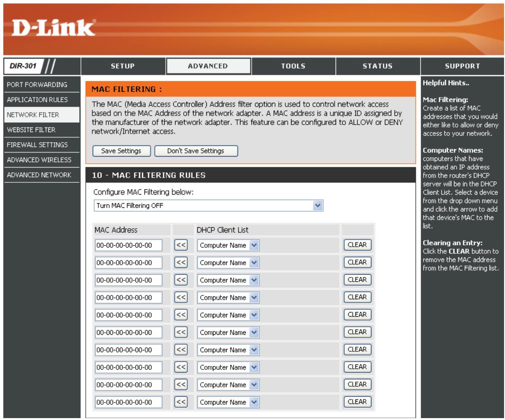Click the D-Link logo in the header

click(53, 27)
